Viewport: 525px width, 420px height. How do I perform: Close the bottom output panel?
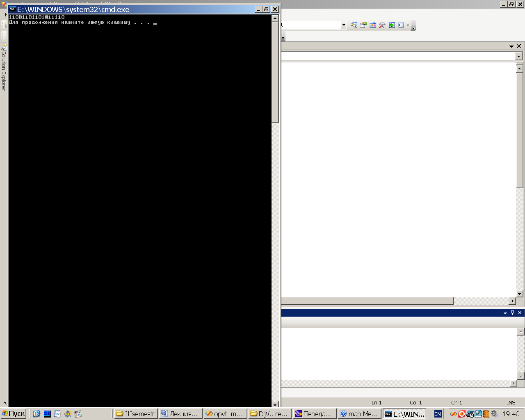[x=520, y=313]
